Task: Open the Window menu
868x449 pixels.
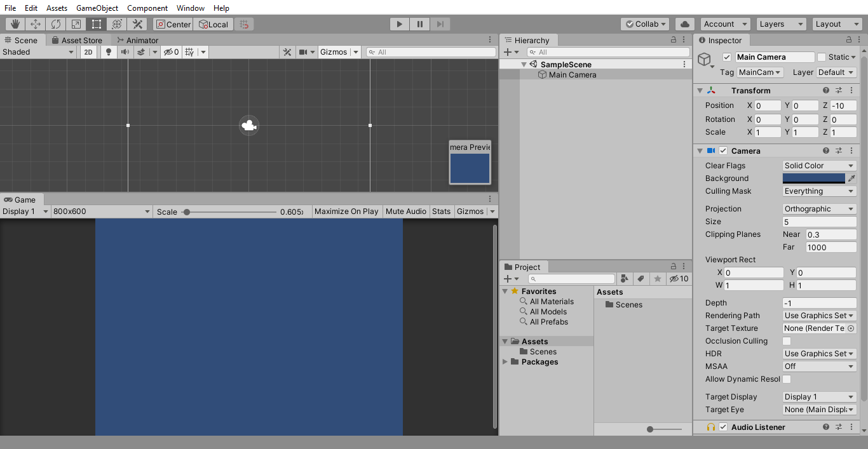Action: (191, 8)
